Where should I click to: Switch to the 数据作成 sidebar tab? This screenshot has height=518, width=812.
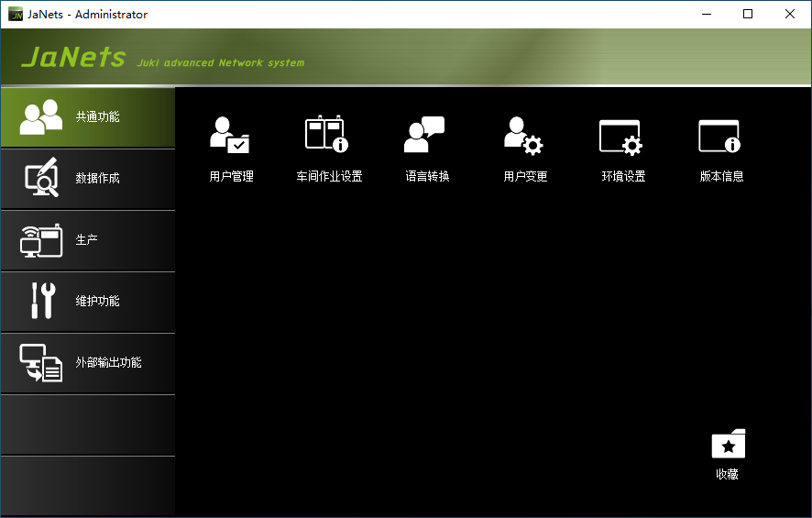tap(87, 179)
